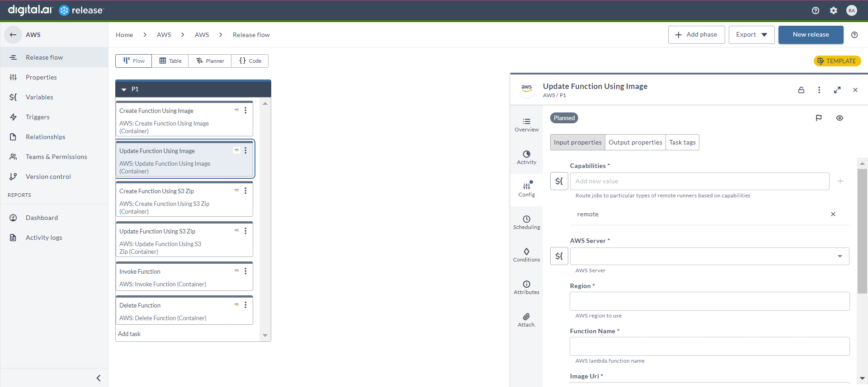Open the Overview section
The image size is (868, 387).
click(527, 125)
